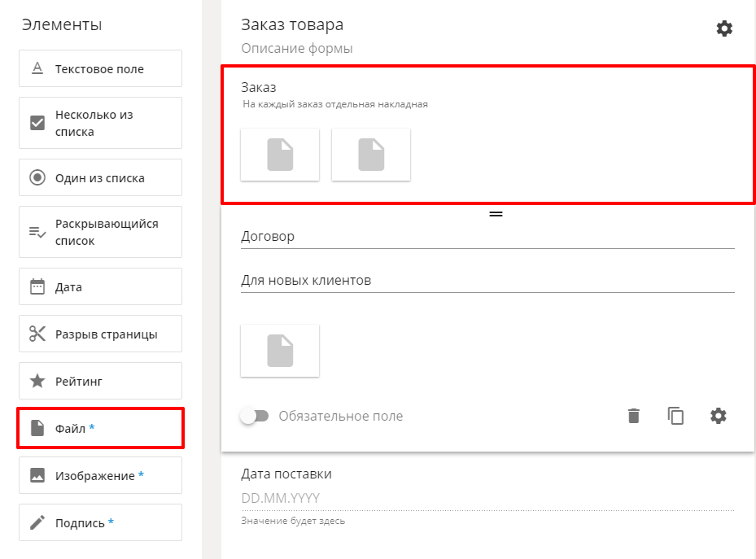Select the first file thumbnail in Заказ
This screenshot has width=756, height=559.
280,155
